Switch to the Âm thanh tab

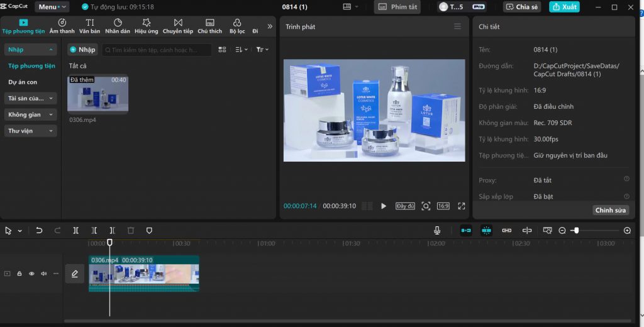click(62, 26)
